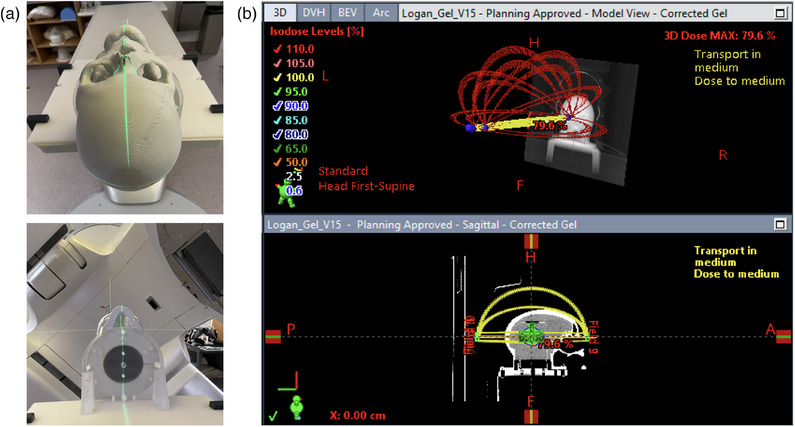This screenshot has width=795, height=427.
Task: Select the Arc tab
Action: 381,13
